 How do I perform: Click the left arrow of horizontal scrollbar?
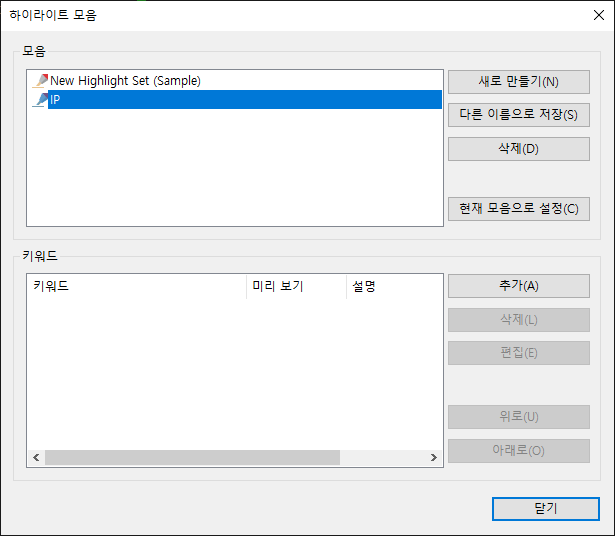tap(36, 458)
